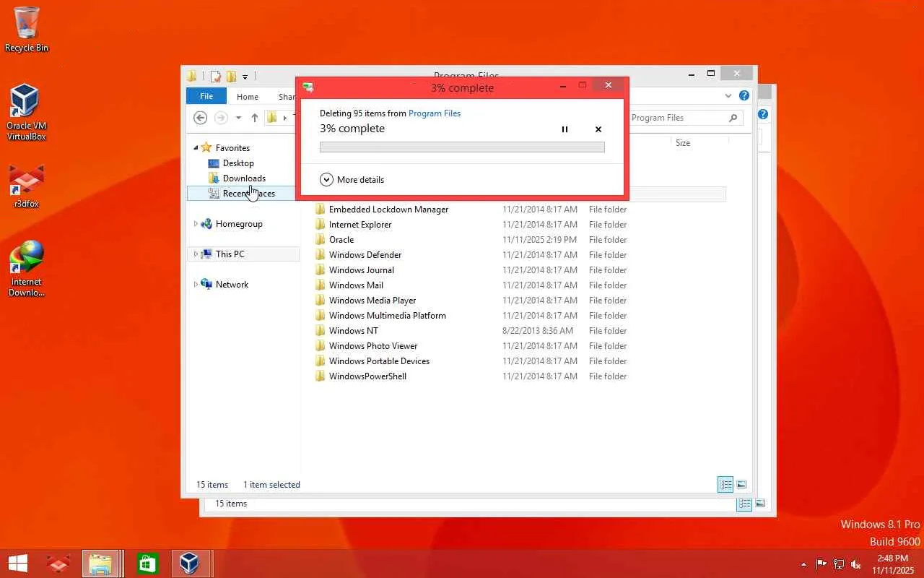924x578 pixels.
Task: Open the r3dfox desktop shortcut
Action: coord(27,186)
